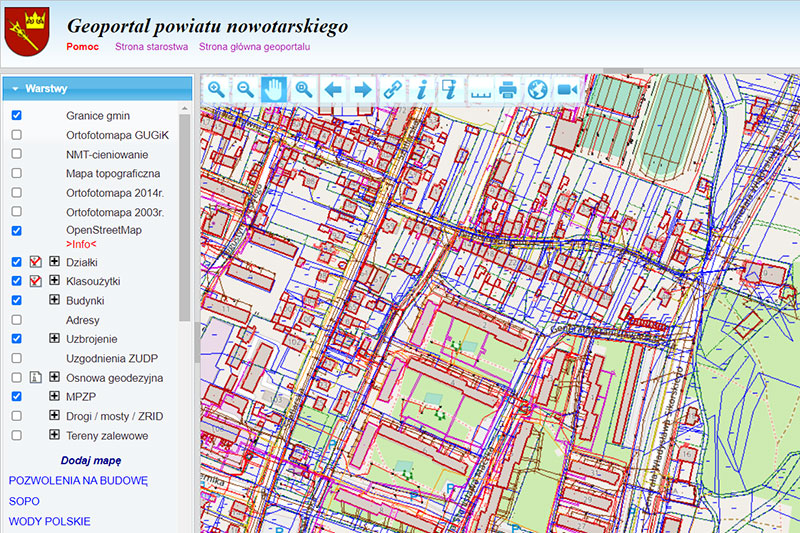This screenshot has width=800, height=533.
Task: Click the Mapa topograficzna layer label
Action: coord(113,173)
